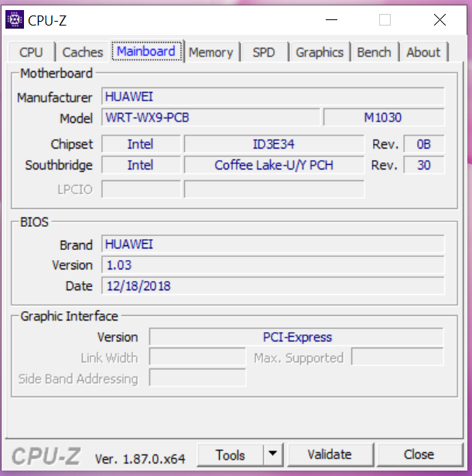Screen dimensions: 472x476
Task: Open the CPU tab
Action: [x=31, y=52]
